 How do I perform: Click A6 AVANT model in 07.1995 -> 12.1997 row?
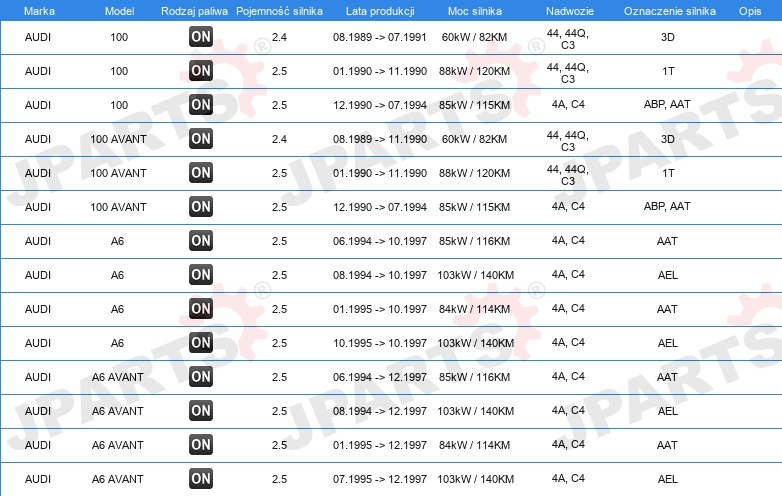[118, 479]
